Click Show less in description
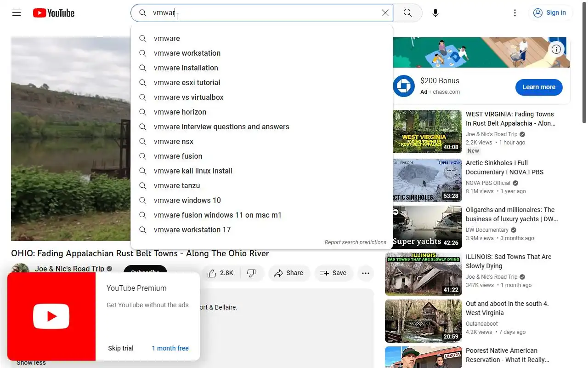 (31, 363)
